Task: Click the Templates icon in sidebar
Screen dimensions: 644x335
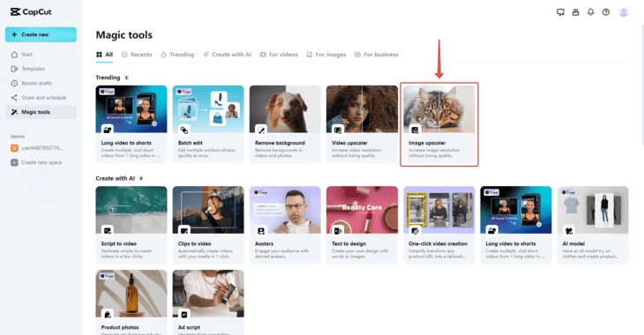Action: (x=14, y=69)
